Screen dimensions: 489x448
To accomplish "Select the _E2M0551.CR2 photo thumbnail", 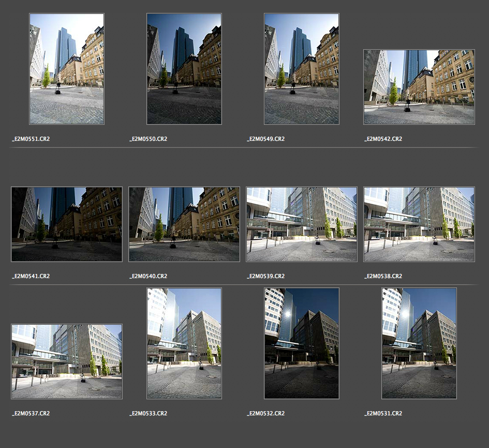I will (67, 69).
